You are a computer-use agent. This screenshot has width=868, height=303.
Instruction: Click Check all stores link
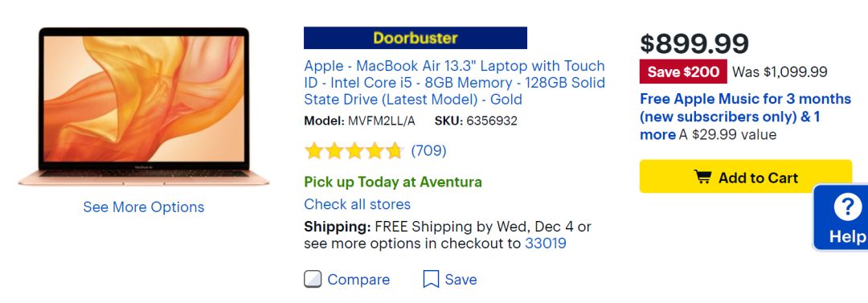tap(357, 204)
